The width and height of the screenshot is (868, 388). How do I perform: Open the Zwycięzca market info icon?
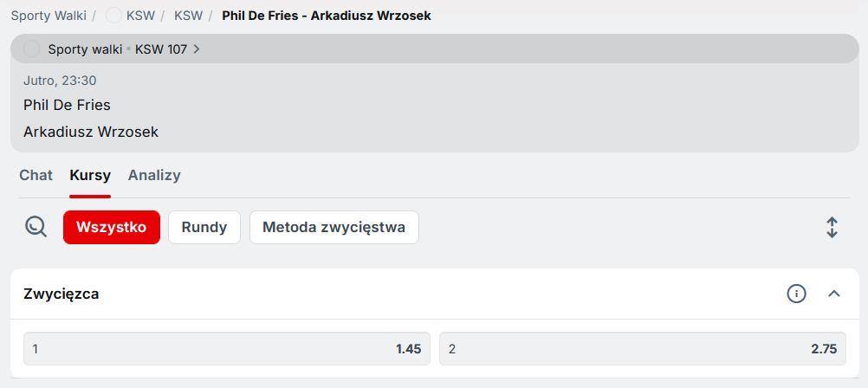pos(796,294)
